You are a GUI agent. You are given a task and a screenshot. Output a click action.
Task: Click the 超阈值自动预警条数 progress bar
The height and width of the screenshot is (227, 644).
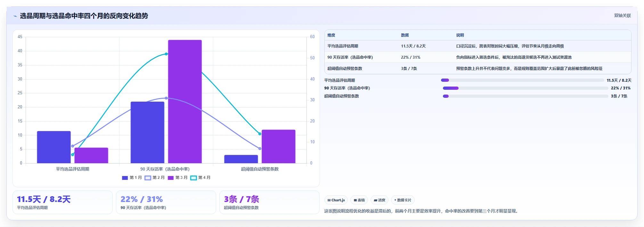tap(525, 96)
